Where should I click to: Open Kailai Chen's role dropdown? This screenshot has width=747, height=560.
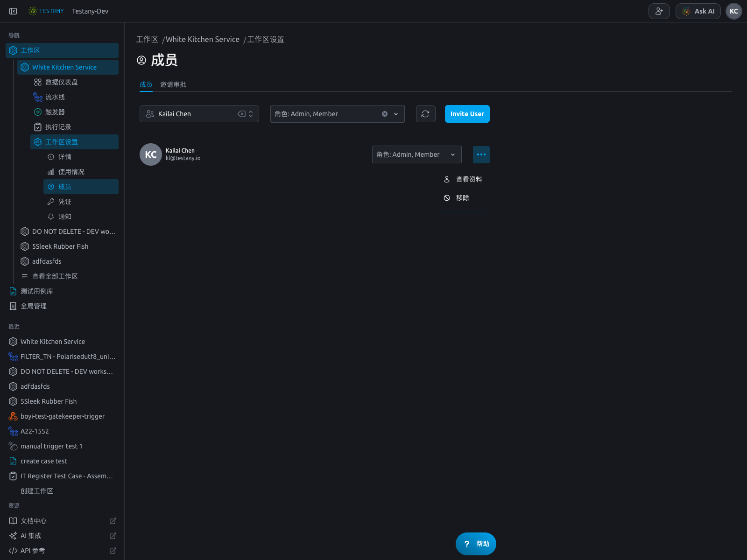pos(417,154)
